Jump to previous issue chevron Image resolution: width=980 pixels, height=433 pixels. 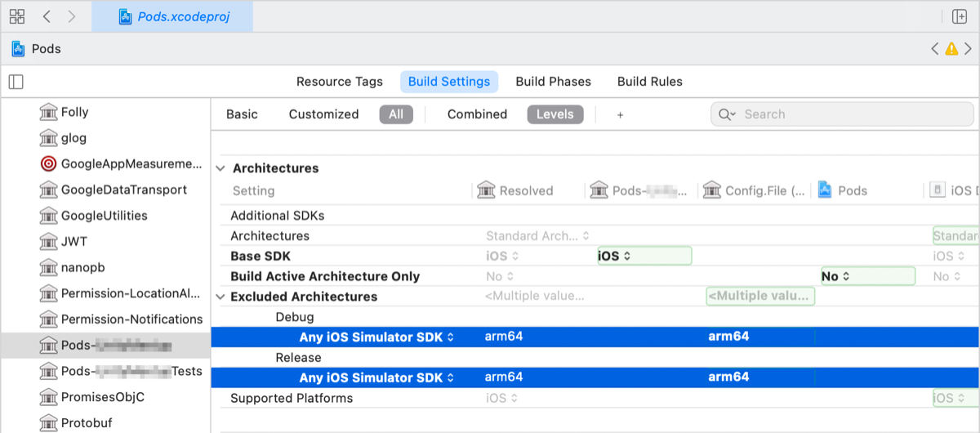pos(935,49)
